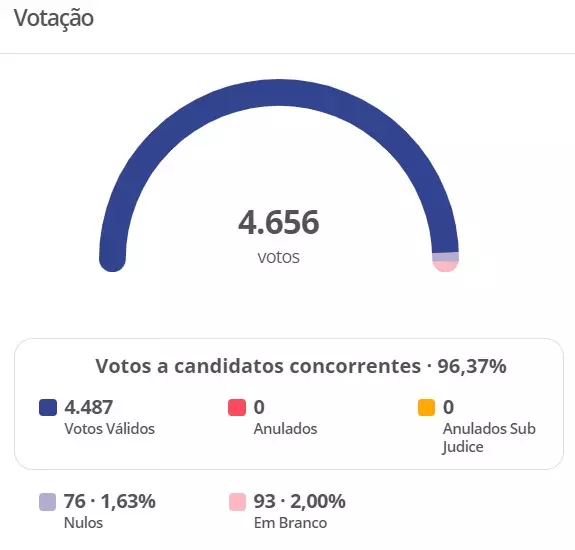Click the 'Anulados Sub Judice' label
This screenshot has height=550, width=575.
coord(489,438)
